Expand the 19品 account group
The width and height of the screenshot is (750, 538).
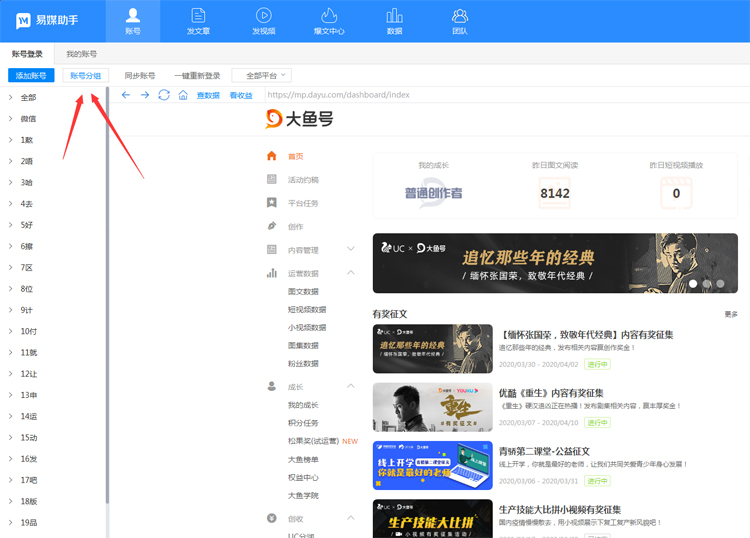[x=11, y=522]
